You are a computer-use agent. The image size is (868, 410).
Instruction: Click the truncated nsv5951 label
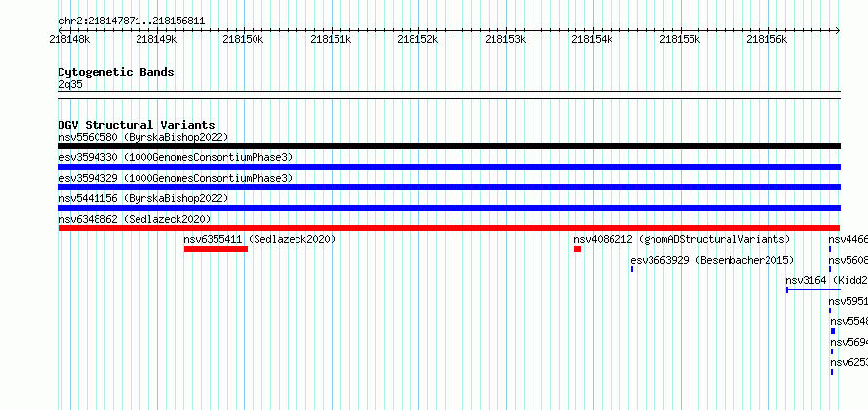[x=848, y=301]
